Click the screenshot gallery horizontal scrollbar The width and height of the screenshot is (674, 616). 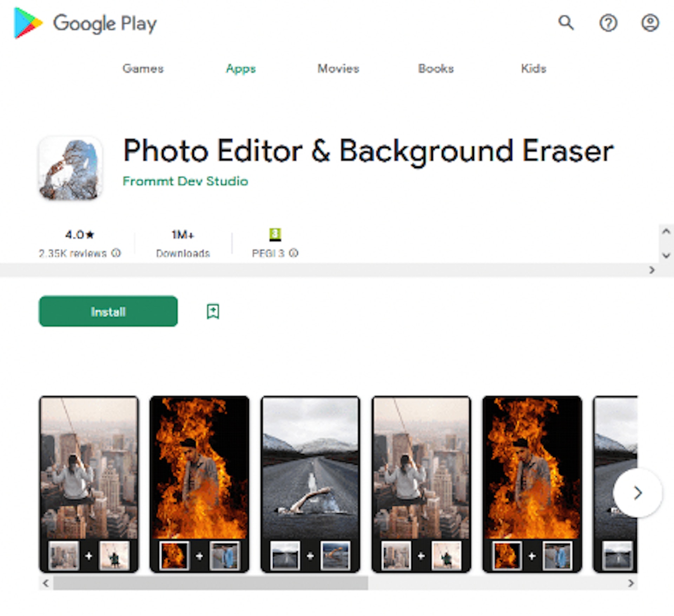(211, 583)
